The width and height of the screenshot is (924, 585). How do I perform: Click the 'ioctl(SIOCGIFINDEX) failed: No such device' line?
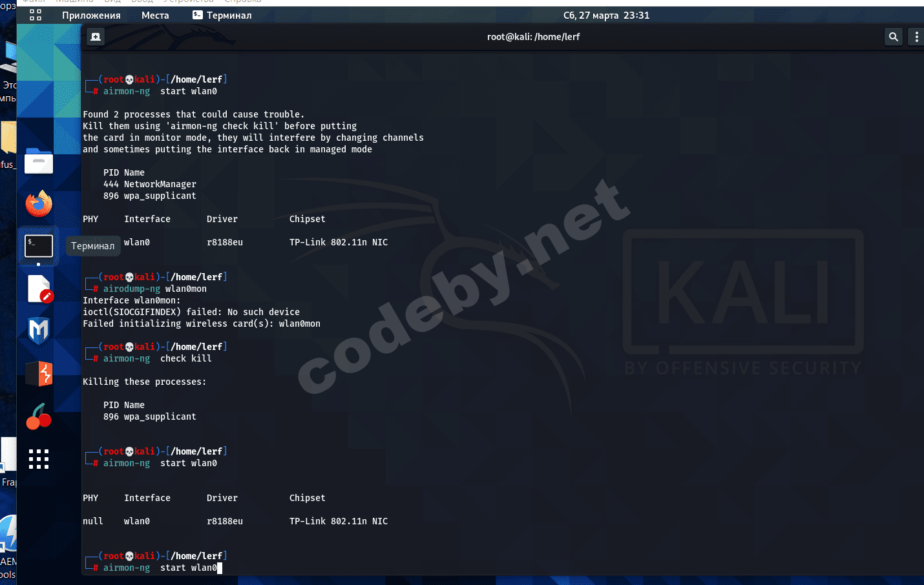191,312
